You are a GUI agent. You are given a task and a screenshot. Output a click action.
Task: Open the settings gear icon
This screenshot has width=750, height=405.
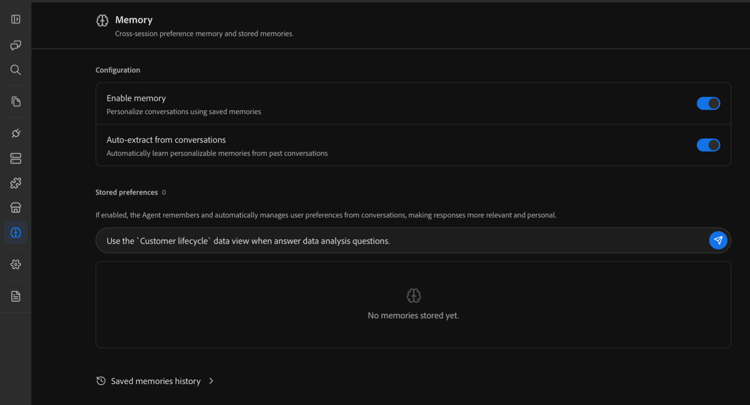(x=15, y=264)
